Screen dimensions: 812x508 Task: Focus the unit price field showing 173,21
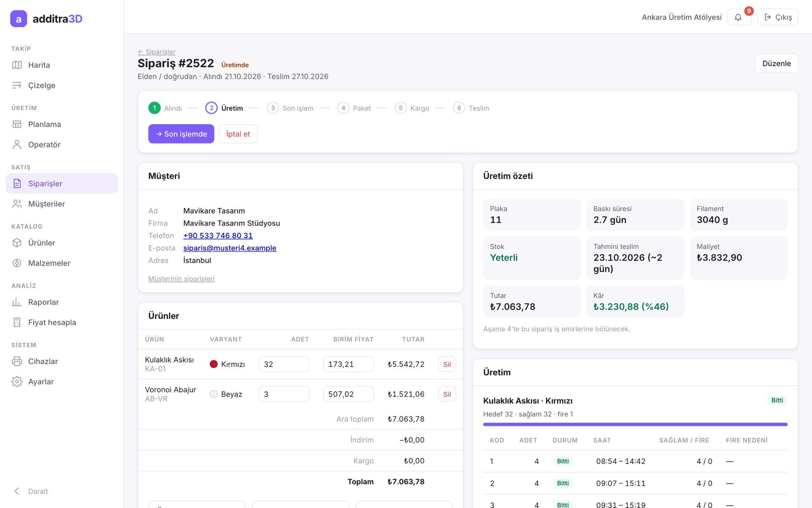pos(348,364)
